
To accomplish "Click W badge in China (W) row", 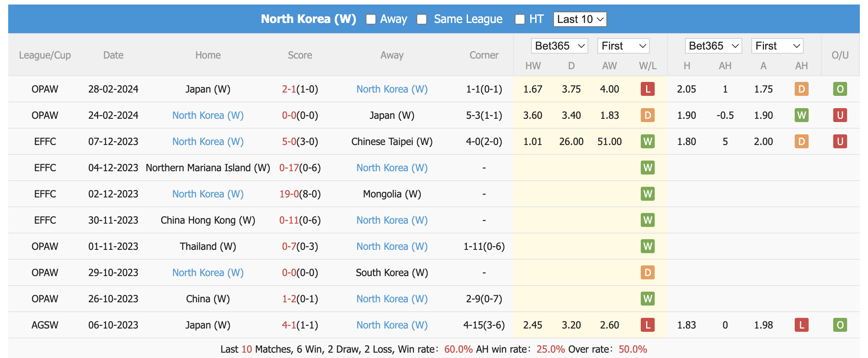I will point(648,299).
